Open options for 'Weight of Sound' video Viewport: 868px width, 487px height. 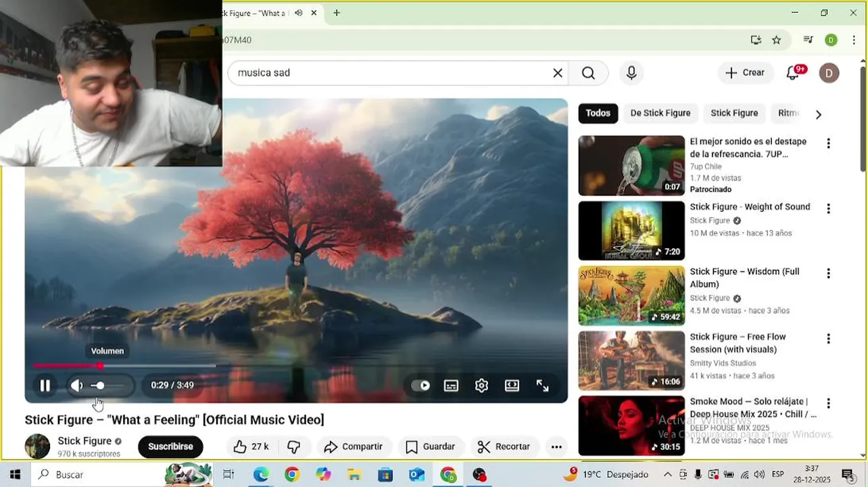[x=828, y=209]
